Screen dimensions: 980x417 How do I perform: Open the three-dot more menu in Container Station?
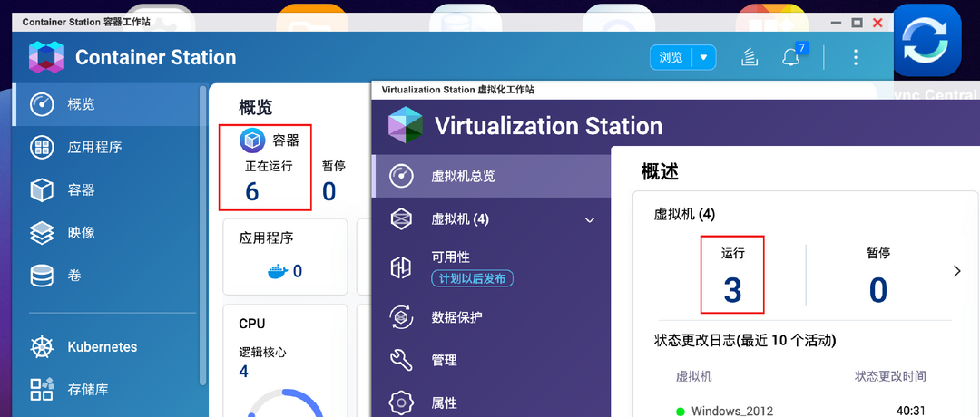(856, 58)
